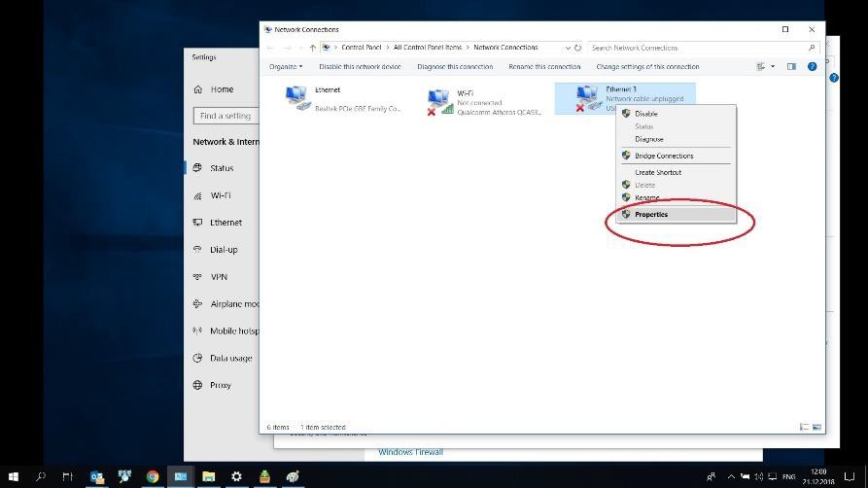Select the Ethernet adapter icon
This screenshot has width=868, height=488.
(x=297, y=98)
